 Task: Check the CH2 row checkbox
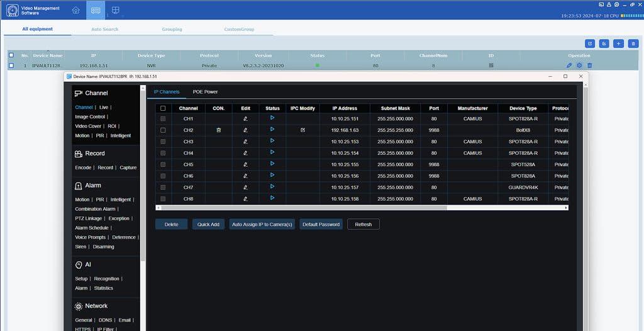(163, 130)
